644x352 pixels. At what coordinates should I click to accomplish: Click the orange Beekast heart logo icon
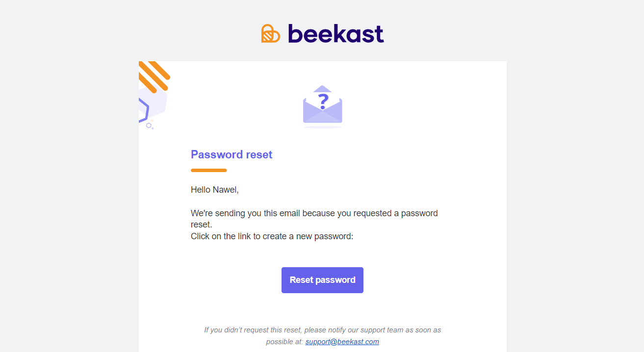tap(271, 33)
